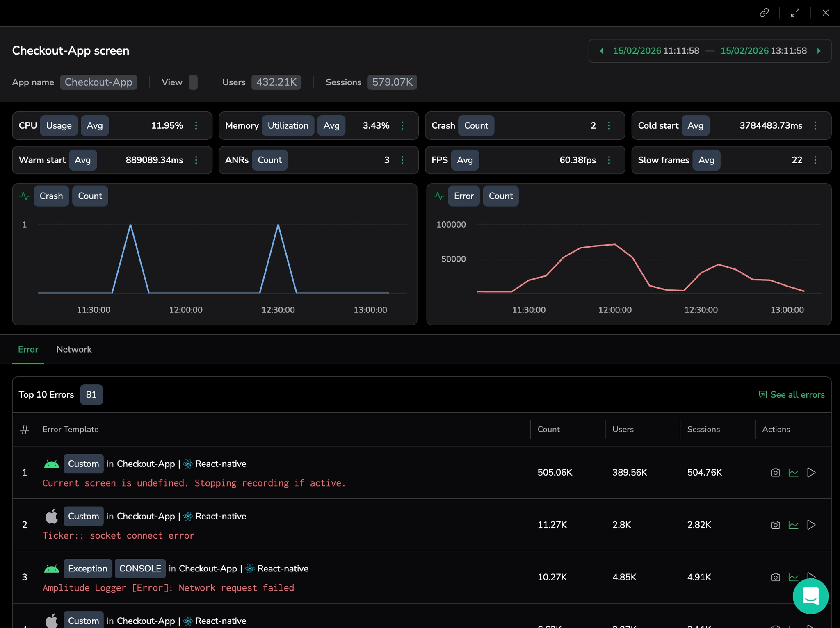Open CPU Usage card options menu
840x628 pixels.
(x=196, y=125)
